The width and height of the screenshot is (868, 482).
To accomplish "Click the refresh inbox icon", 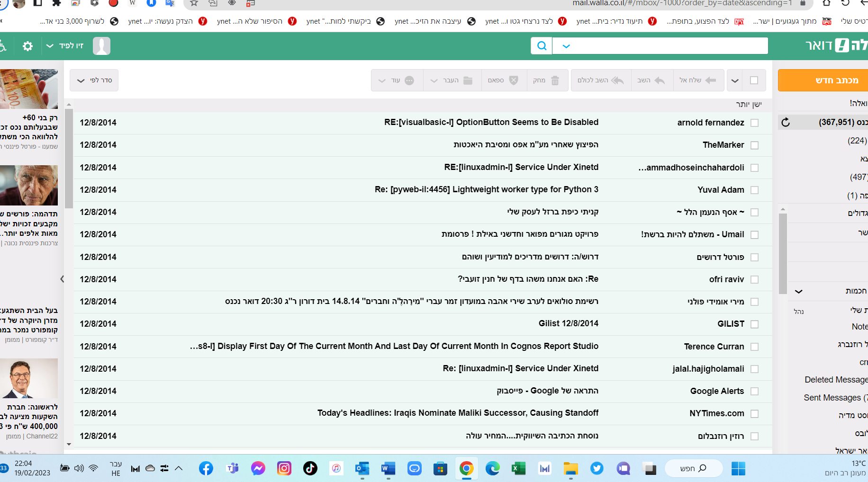I will pos(786,123).
